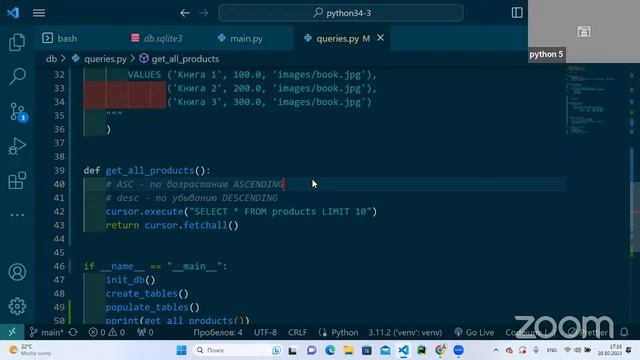Choose interpreter 3.11.2 ('venv': venv)

tap(405, 332)
